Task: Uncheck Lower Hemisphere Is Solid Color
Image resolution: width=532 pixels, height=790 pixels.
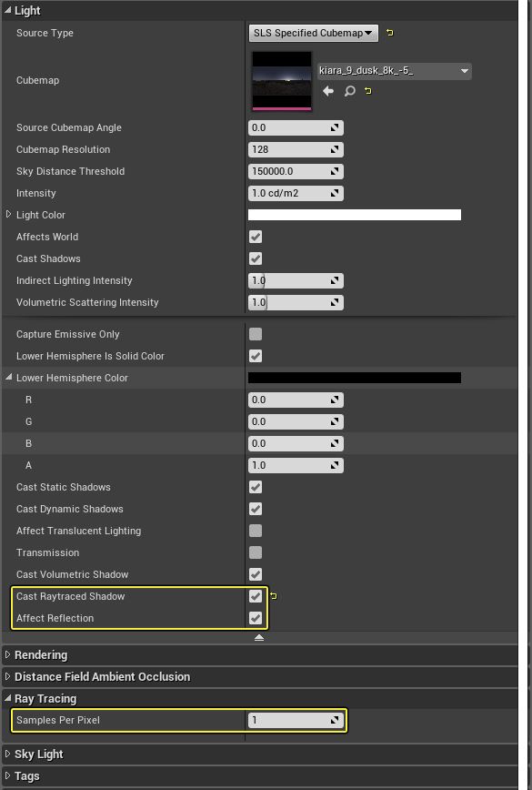Action: [255, 356]
